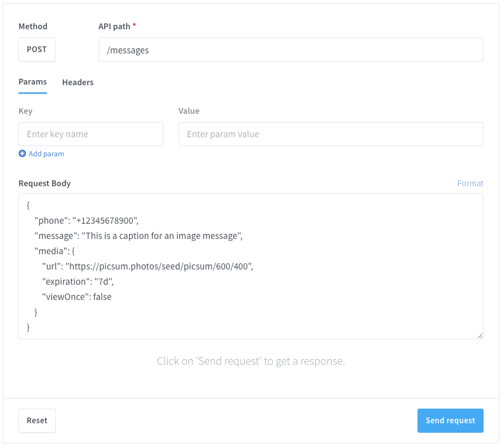The width and height of the screenshot is (502, 448).
Task: Open the POST method selector
Action: click(37, 50)
